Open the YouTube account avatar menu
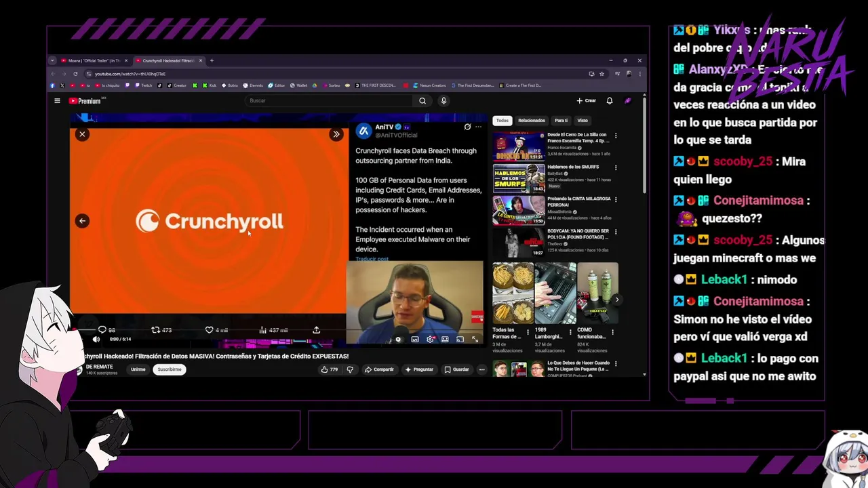Viewport: 868px width, 488px height. tap(628, 101)
